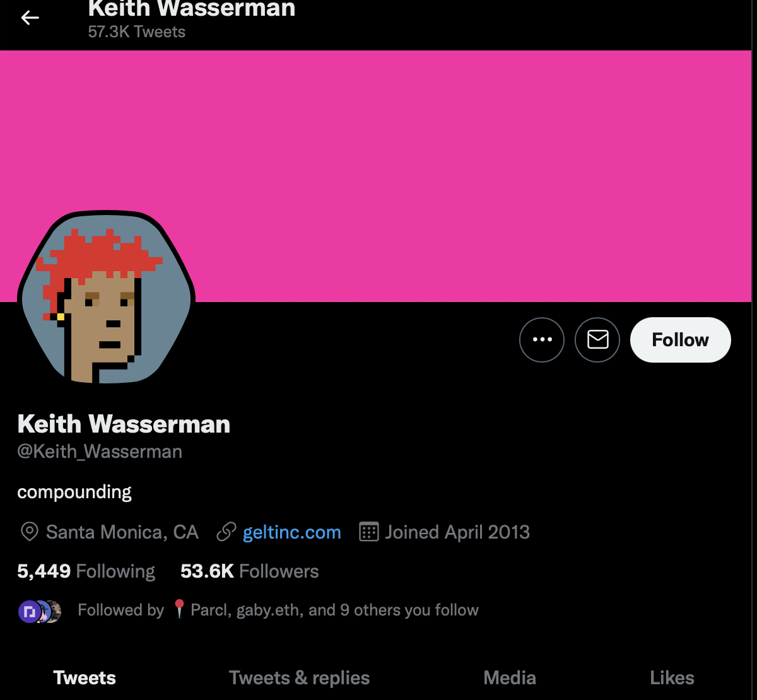Go back using the left arrow icon
Image resolution: width=757 pixels, height=700 pixels.
[x=30, y=18]
